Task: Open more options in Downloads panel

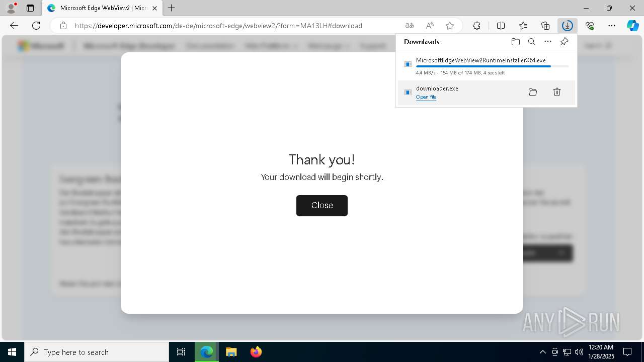Action: (x=548, y=42)
